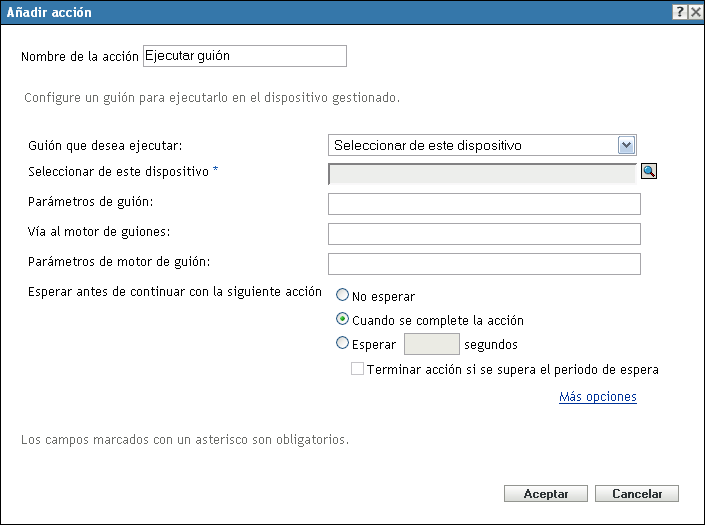The width and height of the screenshot is (705, 525).
Task: Select the No esperar radio button
Action: point(343,296)
